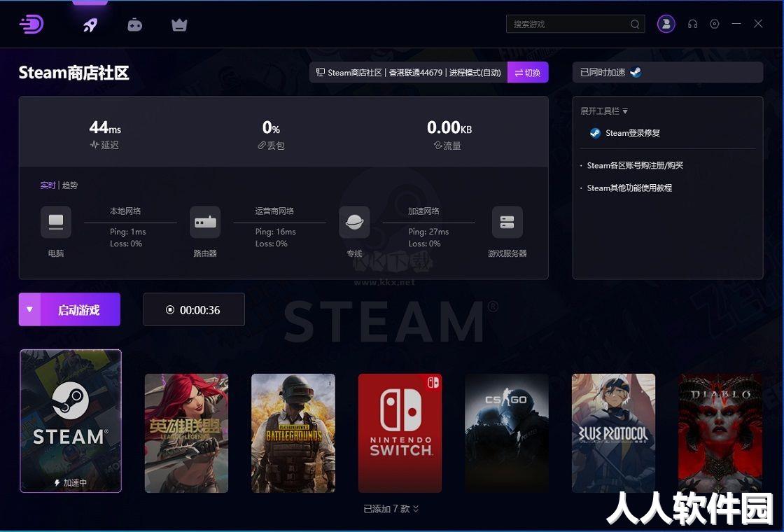This screenshot has width=784, height=532.
Task: Click the 0% 丢包 packet loss stat
Action: (271, 134)
